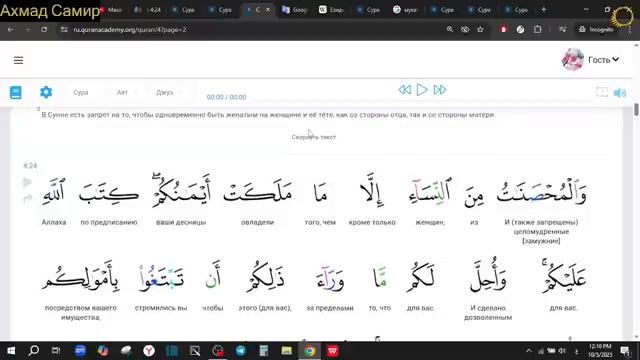
Task: Click the Arabic word above 'кроме только'
Action: coord(372,189)
